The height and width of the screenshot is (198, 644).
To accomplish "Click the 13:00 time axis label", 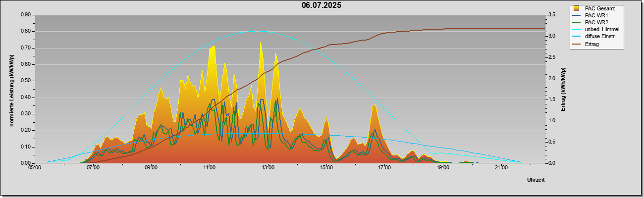I will (x=268, y=168).
